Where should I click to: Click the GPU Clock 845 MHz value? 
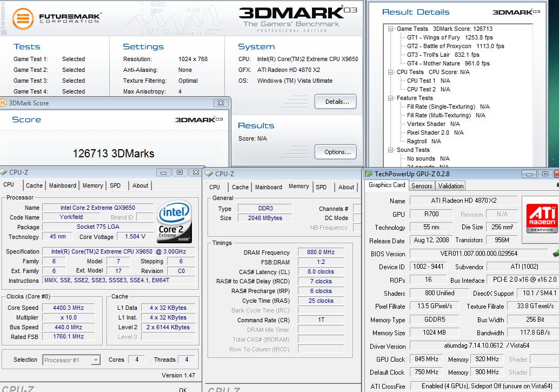point(427,359)
